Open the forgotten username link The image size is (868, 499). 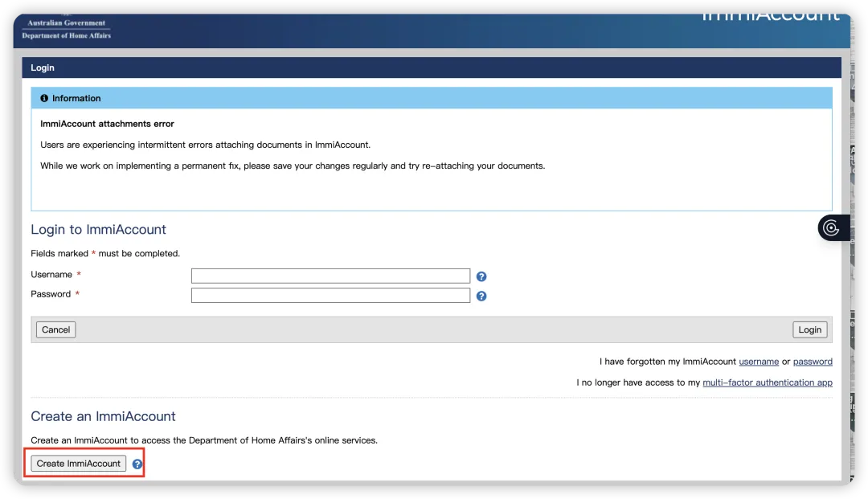(759, 362)
